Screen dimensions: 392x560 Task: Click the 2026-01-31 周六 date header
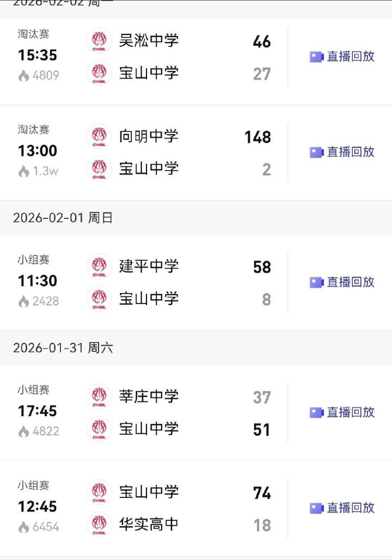tap(63, 348)
